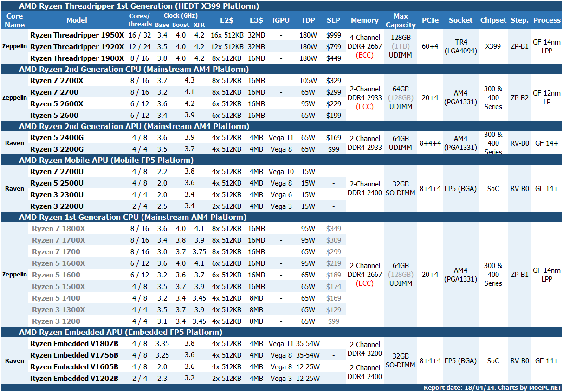Click the Ryzen 5 2500U row label
Image resolution: width=563 pixels, height=392 pixels.
[x=57, y=183]
